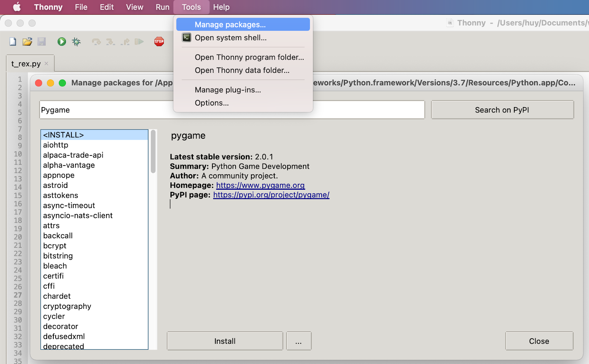The height and width of the screenshot is (364, 589).
Task: Minimize Manage packages with the yellow button
Action: pos(50,83)
